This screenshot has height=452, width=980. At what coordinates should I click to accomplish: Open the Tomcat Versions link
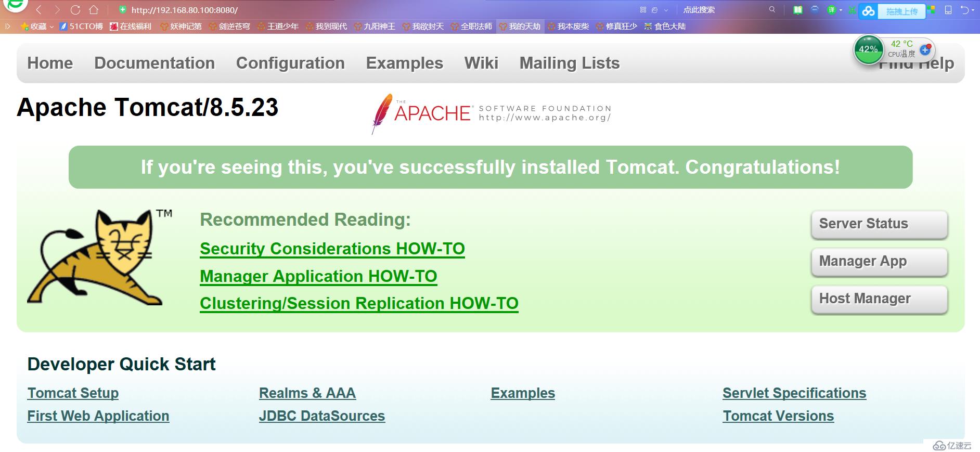click(778, 416)
